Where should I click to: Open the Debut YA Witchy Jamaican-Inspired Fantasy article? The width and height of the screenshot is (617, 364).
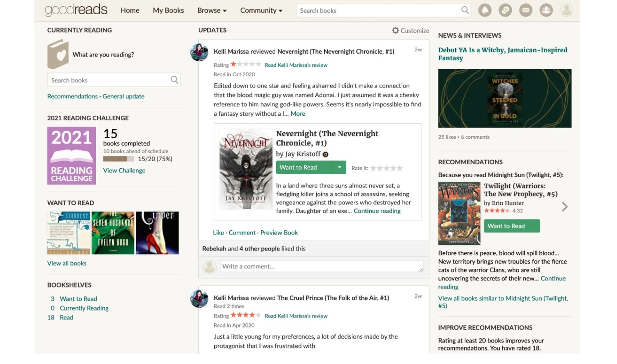[502, 54]
